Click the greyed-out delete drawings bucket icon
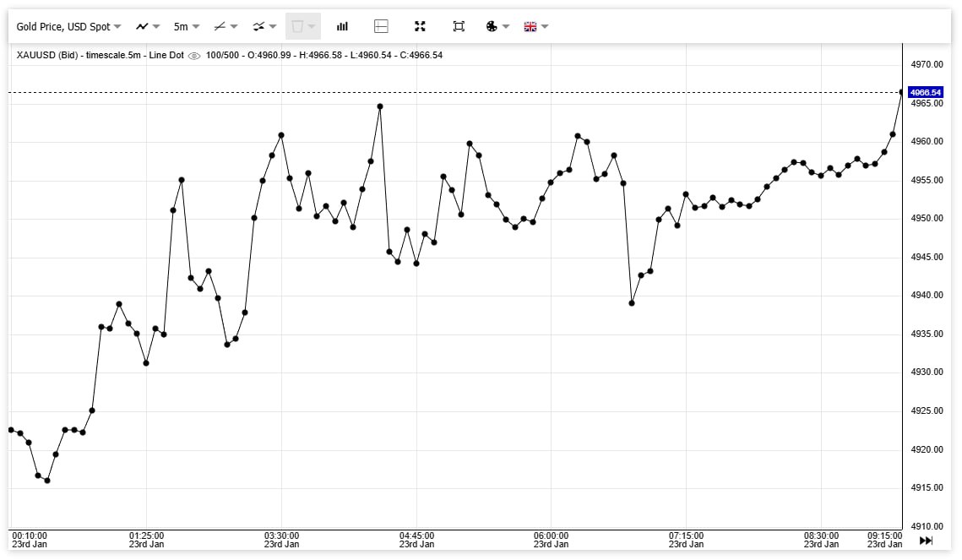 point(302,26)
